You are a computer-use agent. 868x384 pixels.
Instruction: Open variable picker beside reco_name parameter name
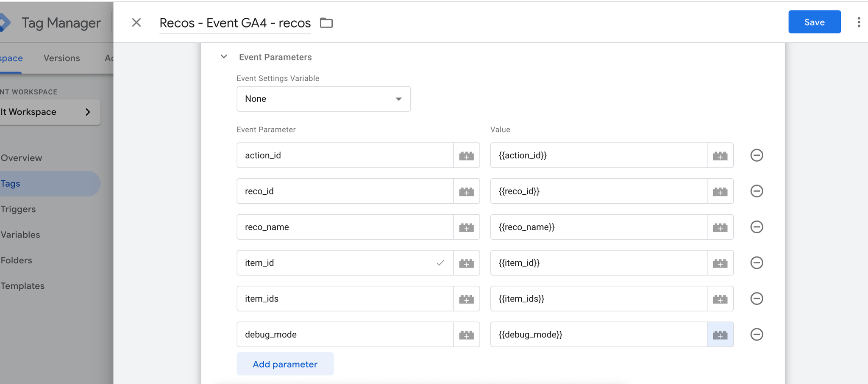click(x=467, y=227)
